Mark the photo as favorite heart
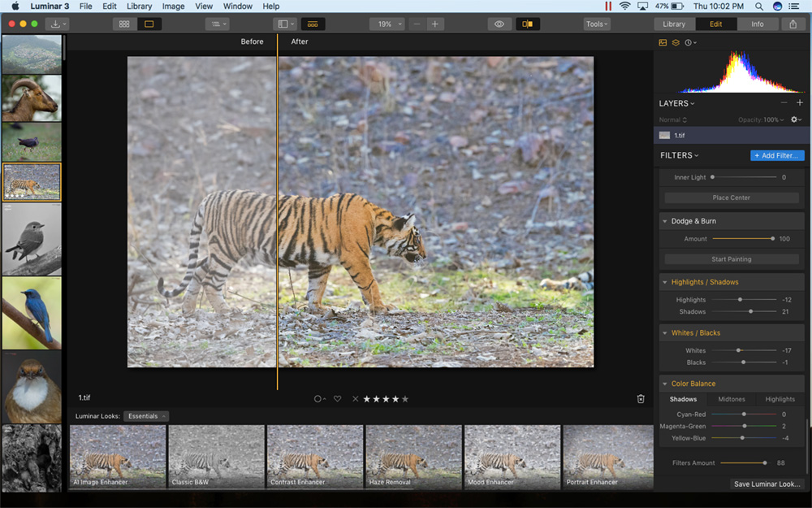The width and height of the screenshot is (812, 508). point(339,398)
